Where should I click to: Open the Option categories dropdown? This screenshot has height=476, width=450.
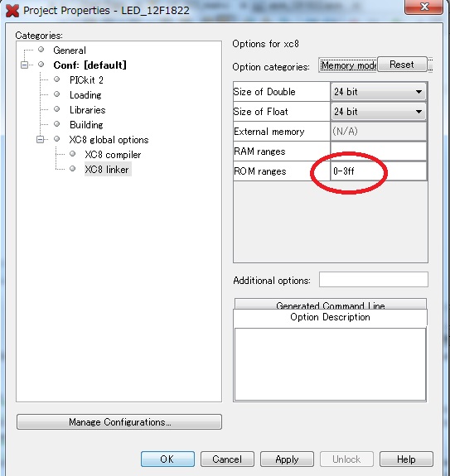(348, 65)
